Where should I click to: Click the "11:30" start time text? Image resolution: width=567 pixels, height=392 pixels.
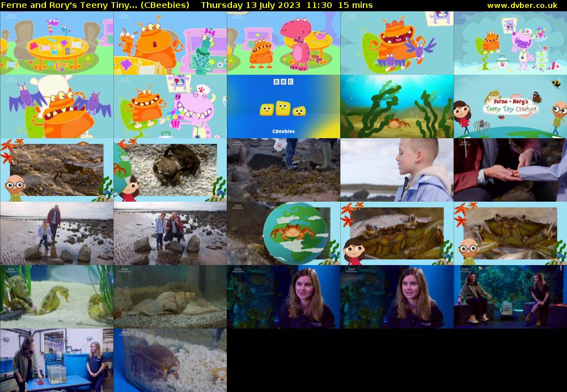(x=319, y=5)
